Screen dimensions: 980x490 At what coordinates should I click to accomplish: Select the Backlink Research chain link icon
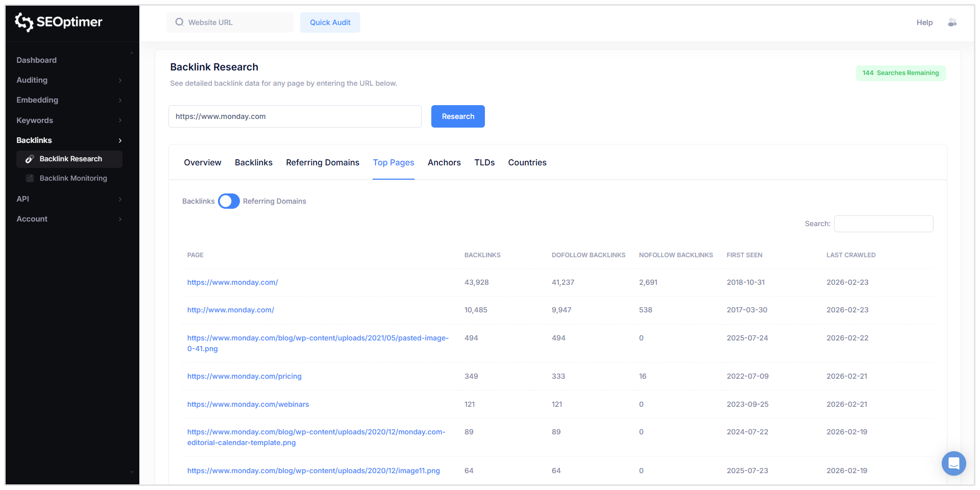click(x=30, y=159)
